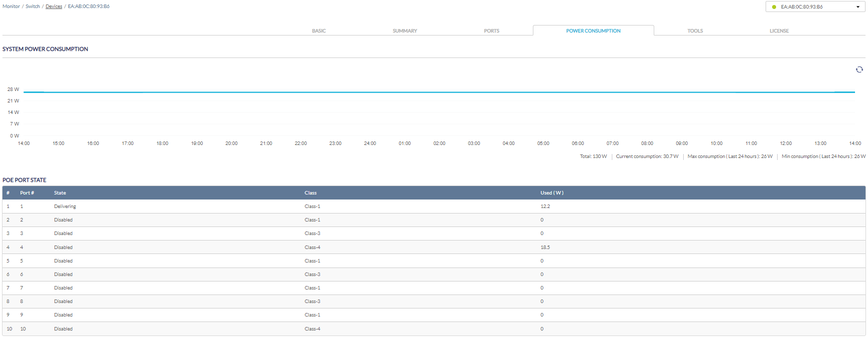Refresh the power consumption chart
Image resolution: width=868 pixels, height=338 pixels.
859,69
